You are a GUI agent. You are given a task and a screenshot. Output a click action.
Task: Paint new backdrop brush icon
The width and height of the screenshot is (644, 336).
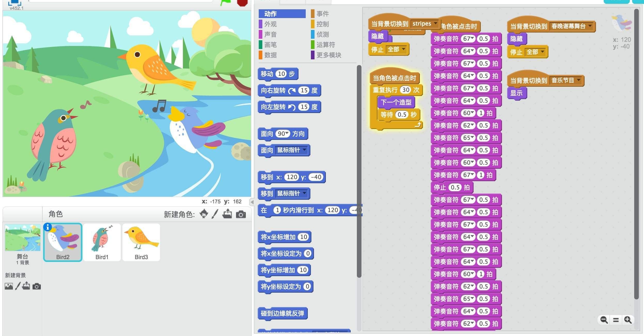click(x=18, y=286)
